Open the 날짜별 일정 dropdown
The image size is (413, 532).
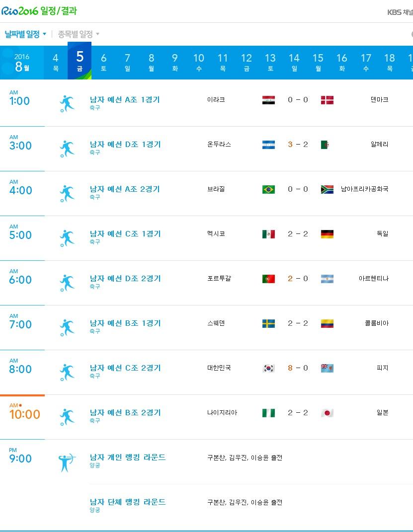[25, 34]
